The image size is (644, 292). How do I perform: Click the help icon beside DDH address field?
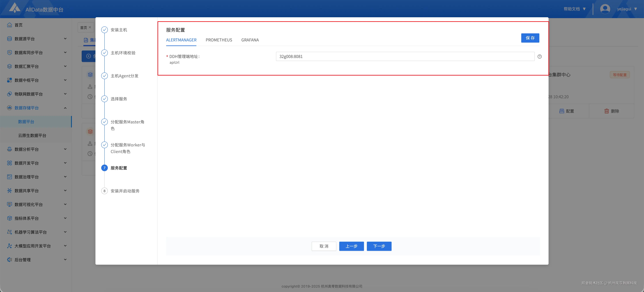coord(539,57)
